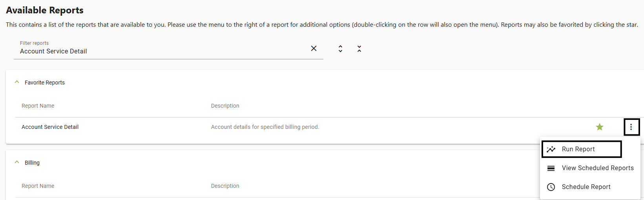Collapse the Favorite Reports section chevron

[x=17, y=82]
